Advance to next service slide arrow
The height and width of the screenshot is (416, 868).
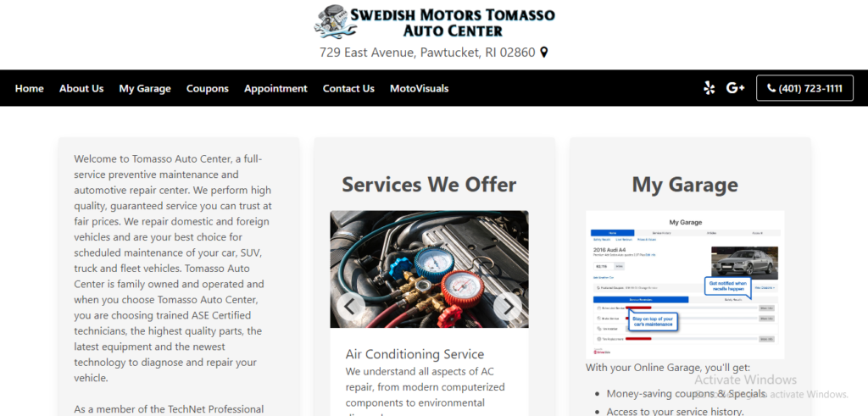coord(508,306)
